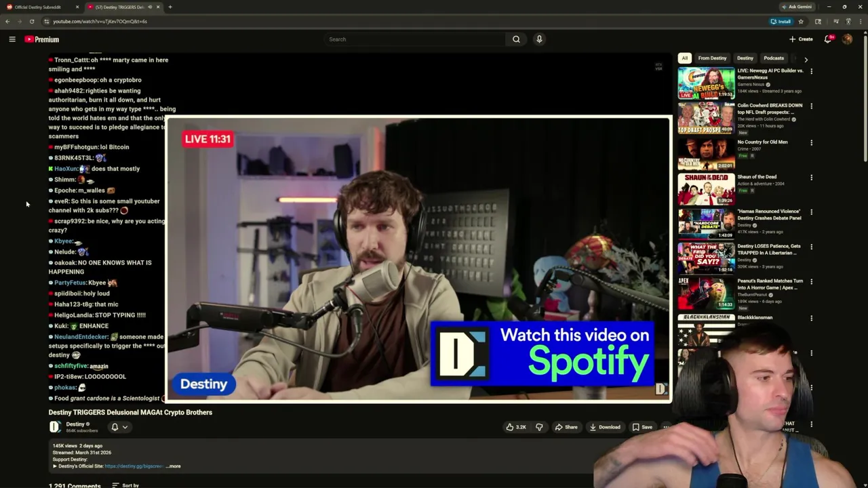Open the Create upload button
Image resolution: width=868 pixels, height=488 pixels.
pyautogui.click(x=801, y=39)
